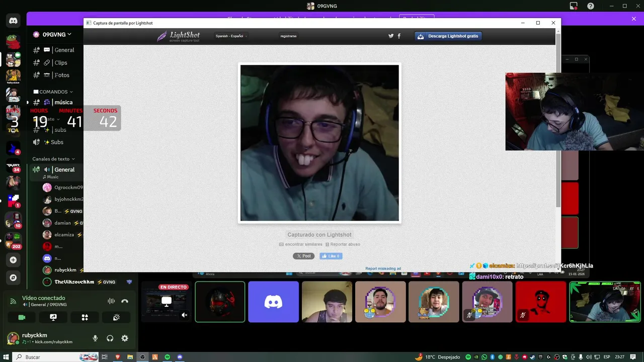Click Reportar abuso link
This screenshot has width=644, height=362.
tap(343, 244)
